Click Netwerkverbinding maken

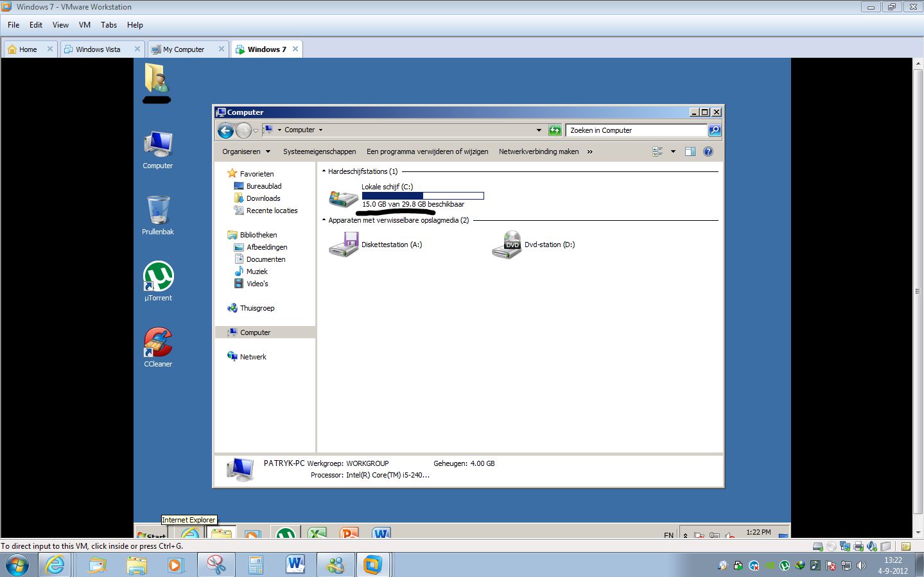[x=539, y=152]
